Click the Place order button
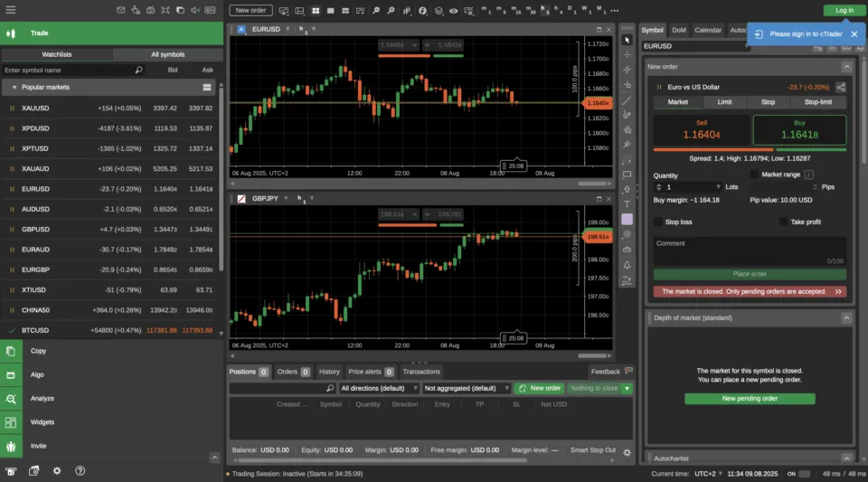 (x=750, y=274)
